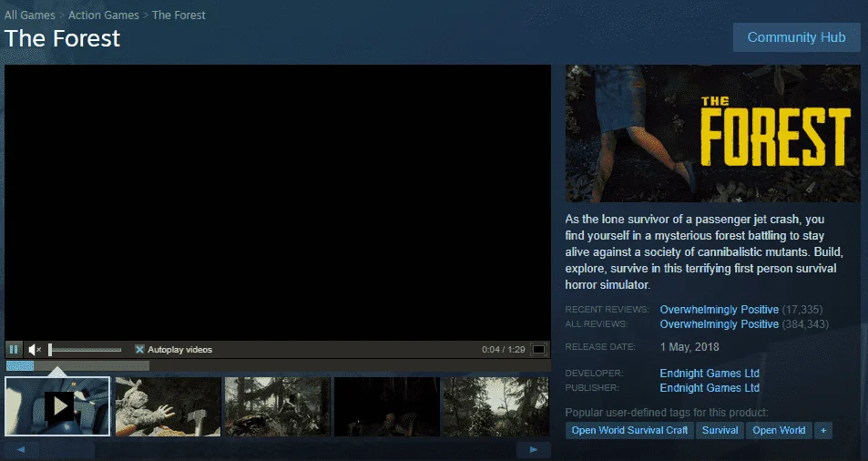The height and width of the screenshot is (461, 868).
Task: Click the video time 0:04 / 1:29
Action: point(503,349)
